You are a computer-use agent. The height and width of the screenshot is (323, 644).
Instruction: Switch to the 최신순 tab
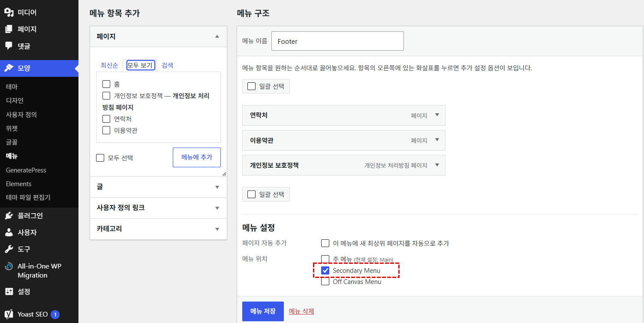pyautogui.click(x=109, y=65)
